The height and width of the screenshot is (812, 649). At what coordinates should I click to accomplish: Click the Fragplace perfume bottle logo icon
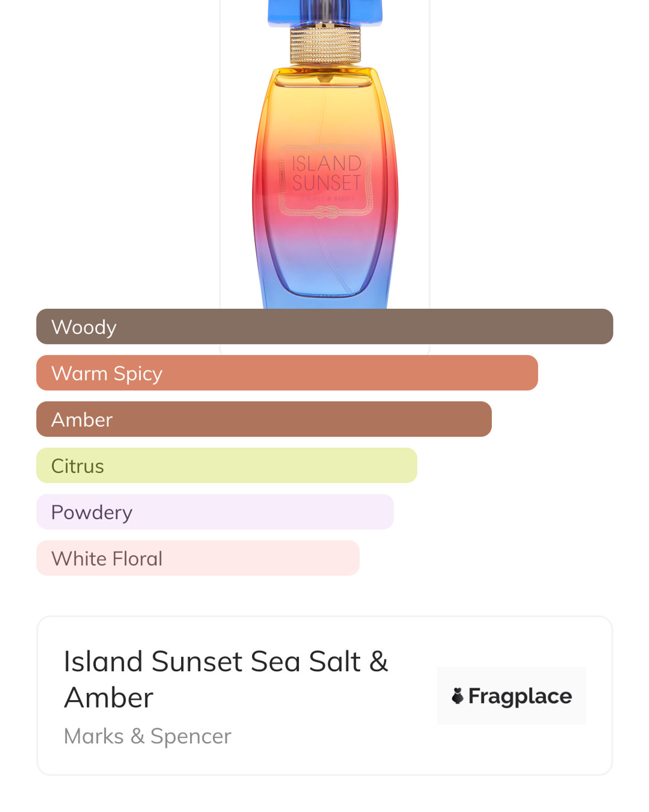457,696
